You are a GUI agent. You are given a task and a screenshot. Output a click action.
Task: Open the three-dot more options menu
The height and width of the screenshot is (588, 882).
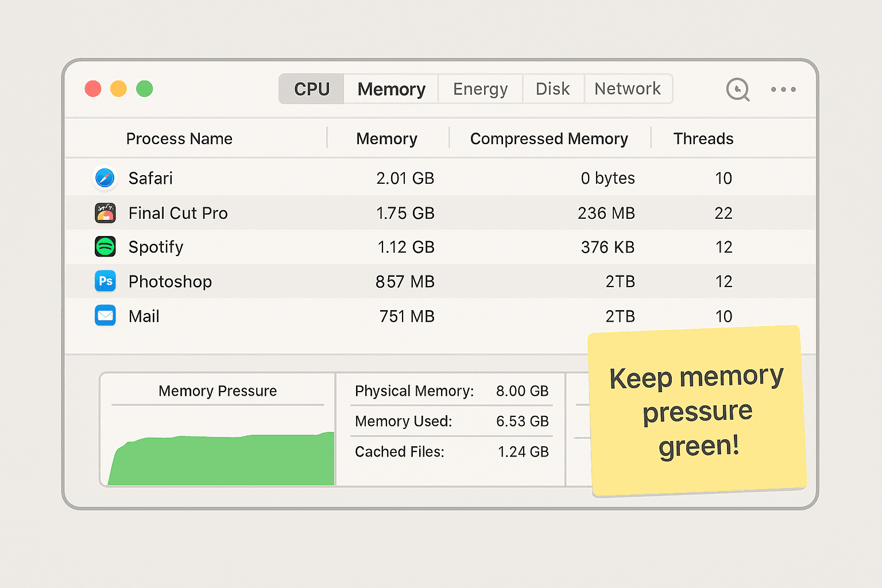tap(783, 90)
